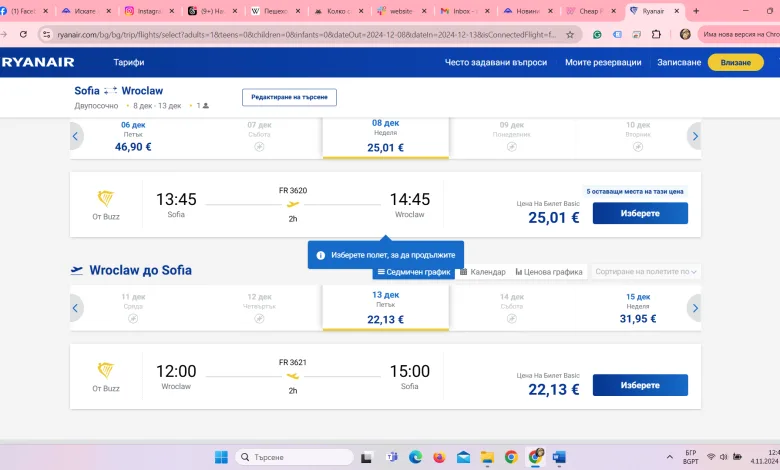
Task: Bookmark this page with the star icon
Action: click(x=570, y=35)
